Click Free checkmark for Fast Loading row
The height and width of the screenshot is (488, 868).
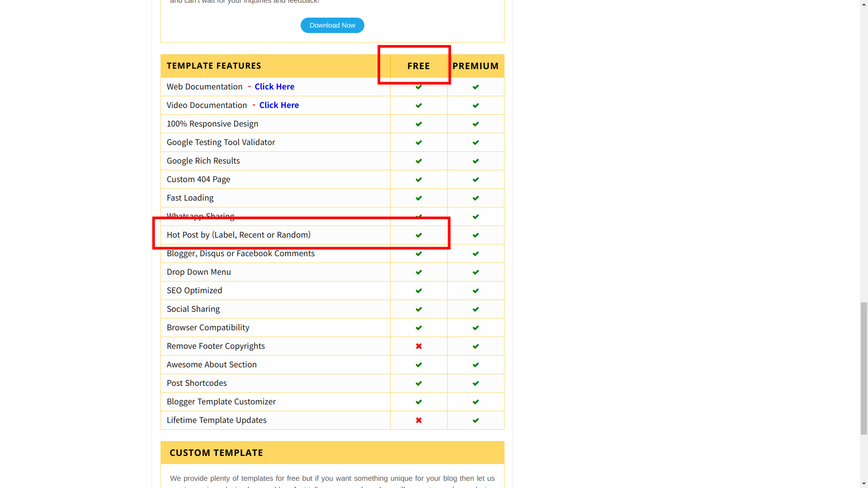(419, 198)
